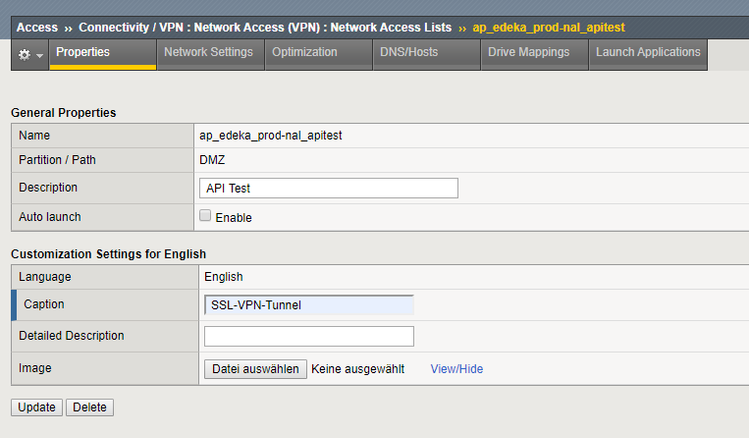Go to the Network Access Lists breadcrumb
The image size is (749, 438).
[x=391, y=27]
